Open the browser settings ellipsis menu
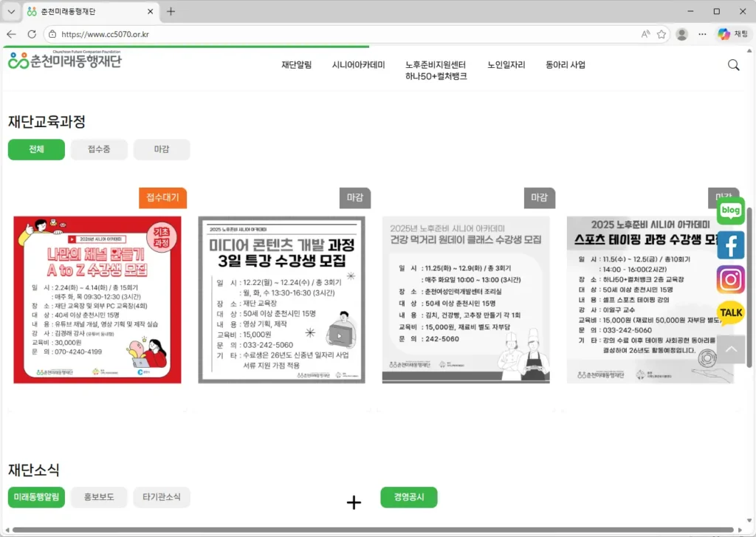This screenshot has width=756, height=537. (703, 34)
